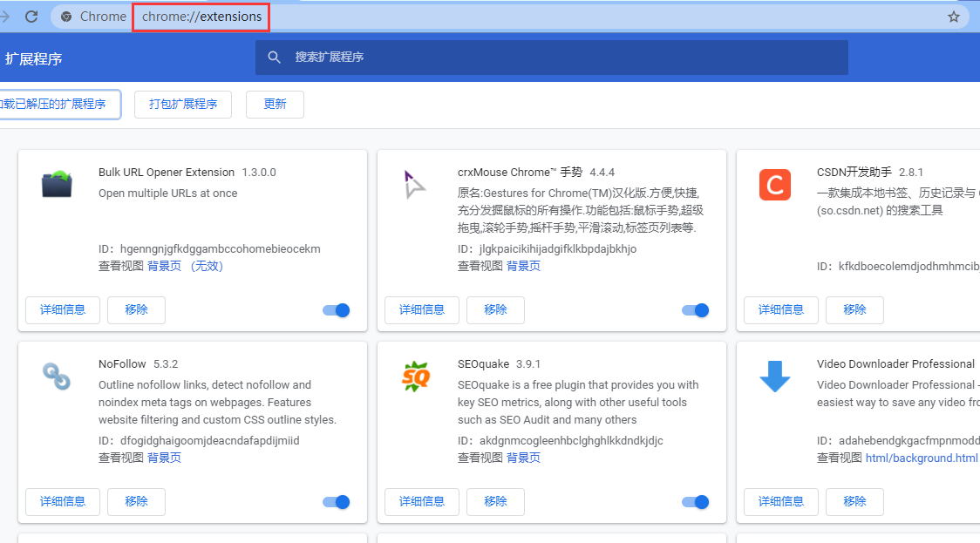Click the Video Downloader blue arrow icon
The height and width of the screenshot is (543, 980).
point(774,376)
